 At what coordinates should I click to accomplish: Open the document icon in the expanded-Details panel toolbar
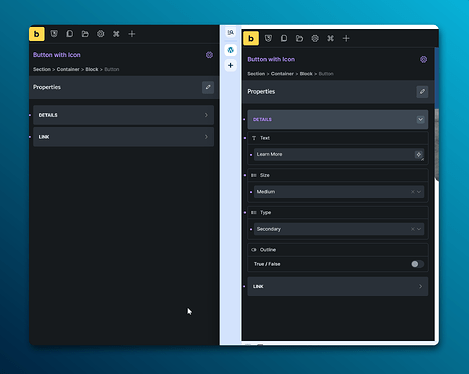(x=284, y=38)
